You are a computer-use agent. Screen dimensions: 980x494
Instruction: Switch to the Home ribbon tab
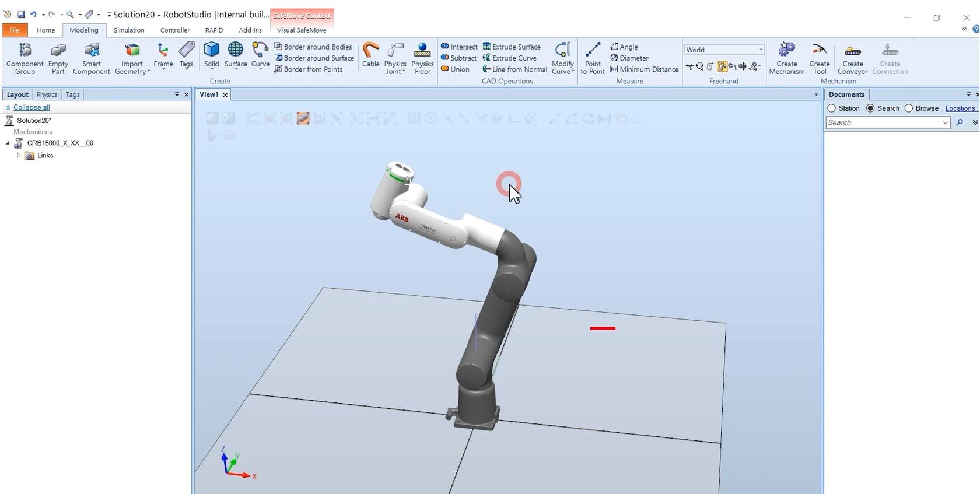pos(45,30)
